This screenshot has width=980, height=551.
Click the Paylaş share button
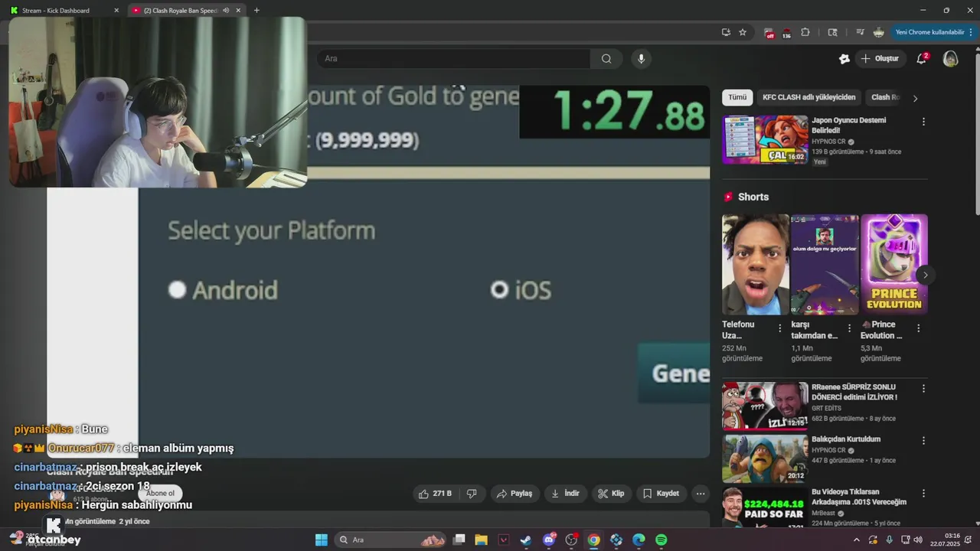pos(514,494)
